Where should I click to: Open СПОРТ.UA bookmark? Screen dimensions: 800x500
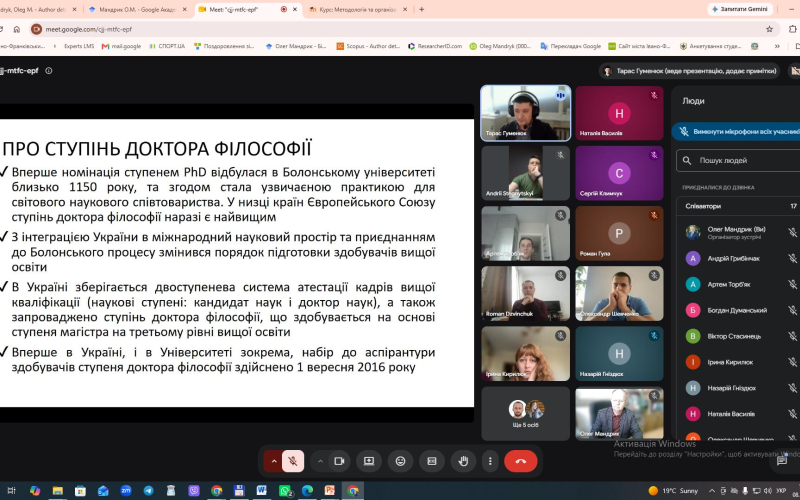pyautogui.click(x=167, y=46)
